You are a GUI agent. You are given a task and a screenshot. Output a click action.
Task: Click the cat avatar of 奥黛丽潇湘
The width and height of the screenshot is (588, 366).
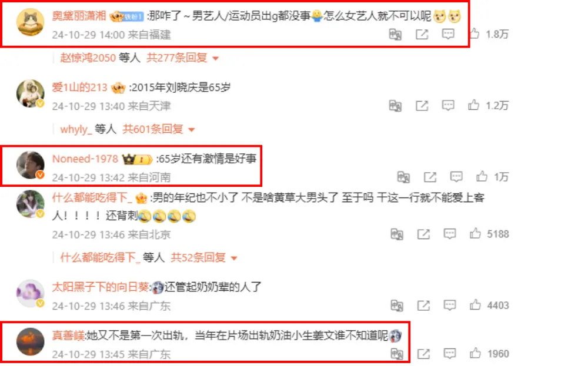[x=31, y=22]
